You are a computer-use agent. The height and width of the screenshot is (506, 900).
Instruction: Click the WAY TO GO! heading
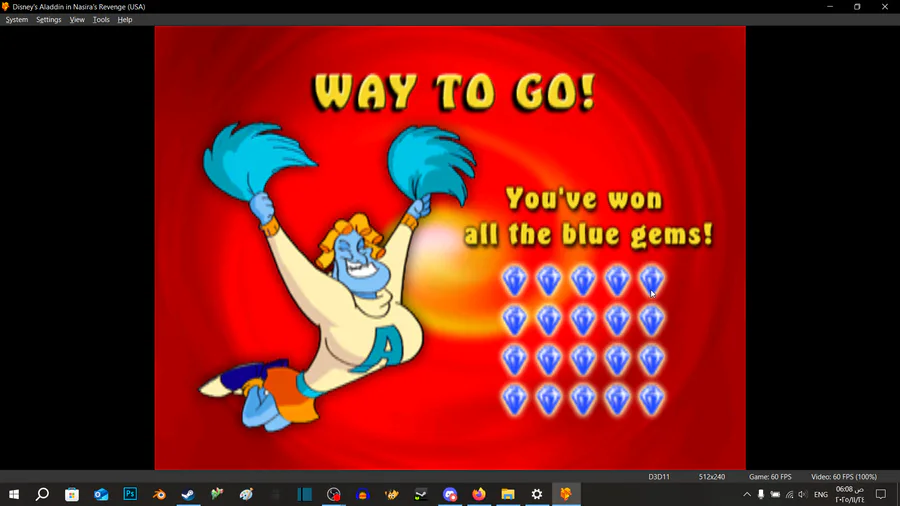[454, 92]
